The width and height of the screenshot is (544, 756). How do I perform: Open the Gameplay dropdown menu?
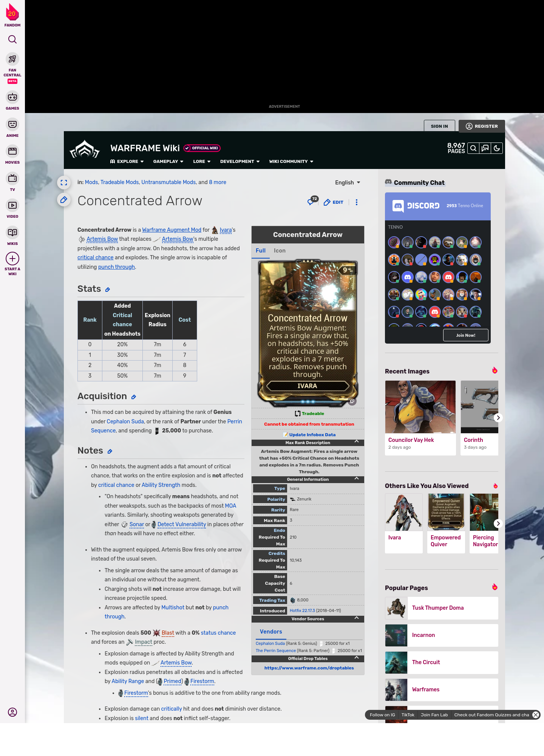168,161
